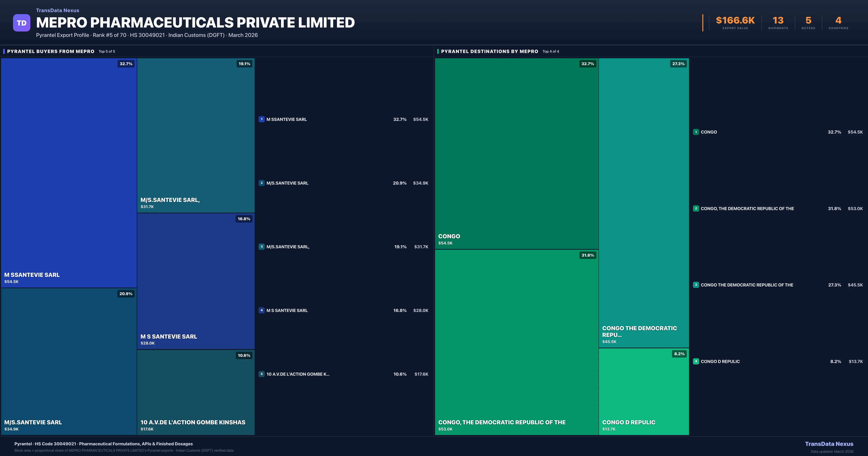This screenshot has height=456, width=868.
Task: Click the 32.7% badge on M SSANTEVIE SARL block
Action: pyautogui.click(x=126, y=64)
